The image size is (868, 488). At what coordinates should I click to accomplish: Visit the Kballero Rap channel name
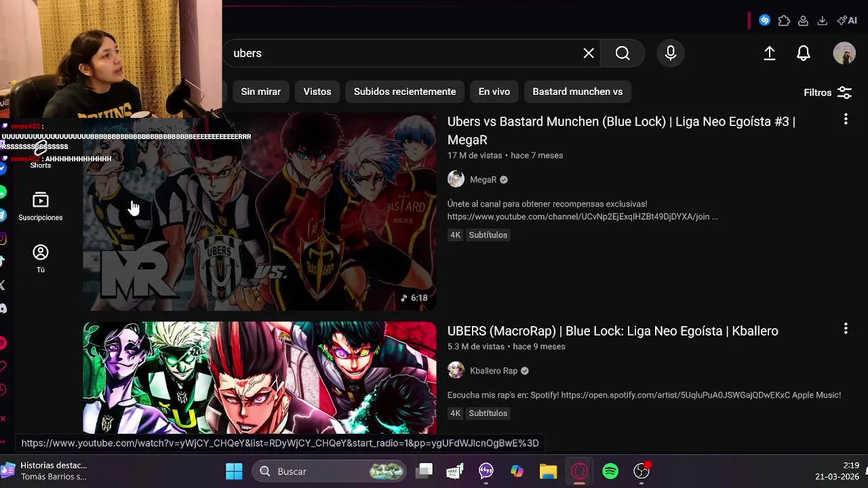pos(494,371)
